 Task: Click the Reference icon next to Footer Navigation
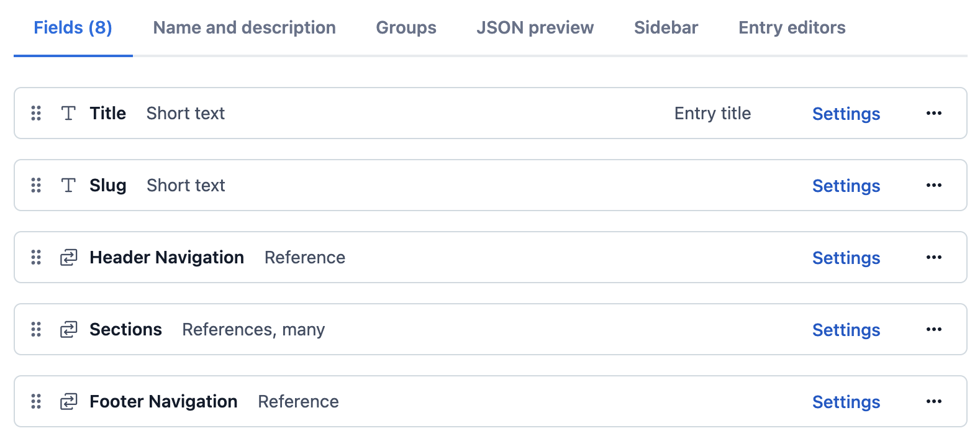(x=68, y=401)
